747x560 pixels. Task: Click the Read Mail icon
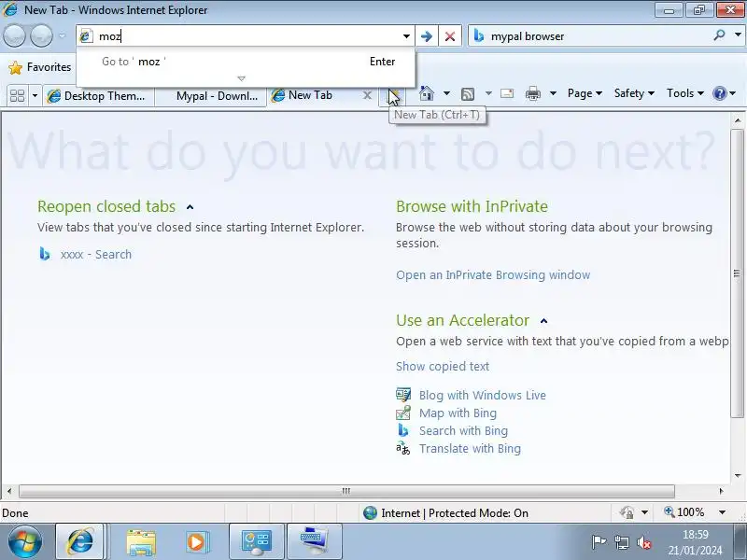[x=507, y=93]
